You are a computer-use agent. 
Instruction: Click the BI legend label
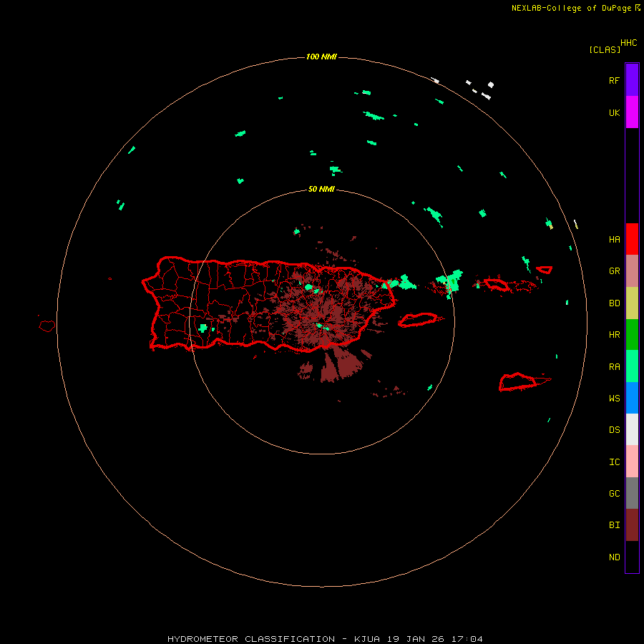(614, 525)
